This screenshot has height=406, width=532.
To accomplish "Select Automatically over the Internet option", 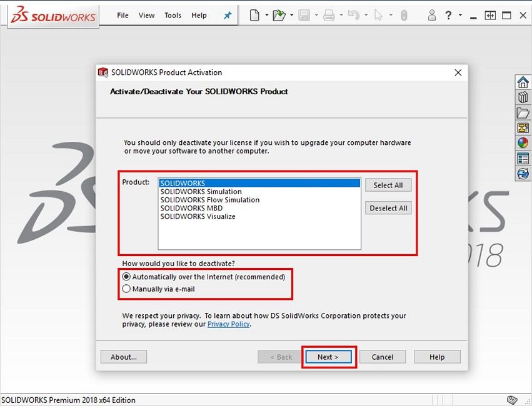I will 127,277.
